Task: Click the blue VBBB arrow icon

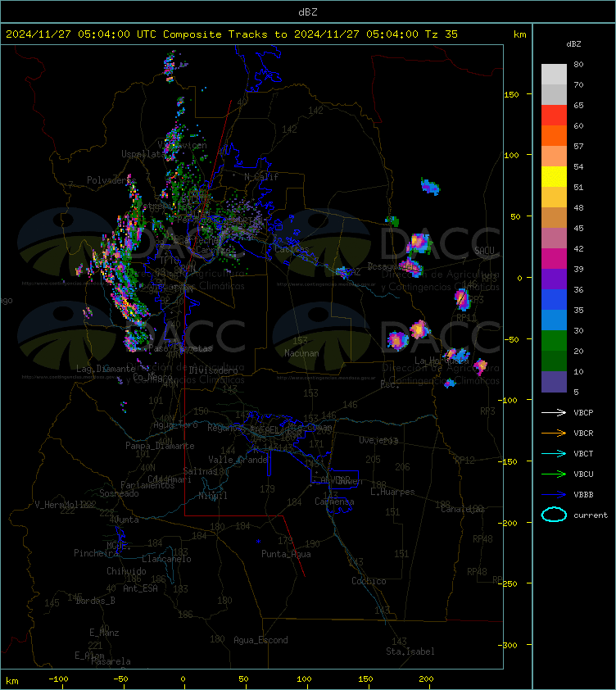Action: 554,495
